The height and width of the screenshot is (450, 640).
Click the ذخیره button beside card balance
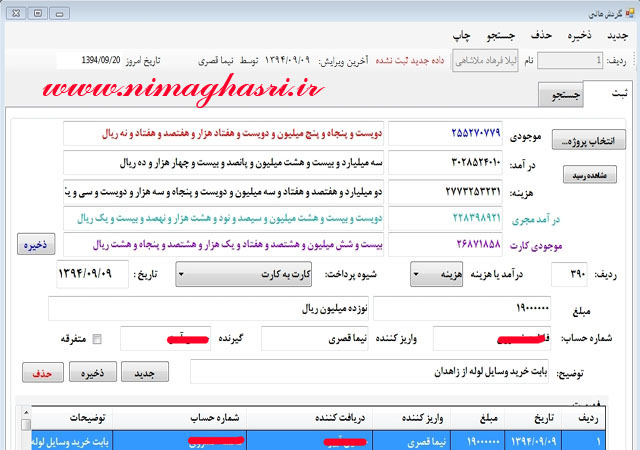[37, 246]
